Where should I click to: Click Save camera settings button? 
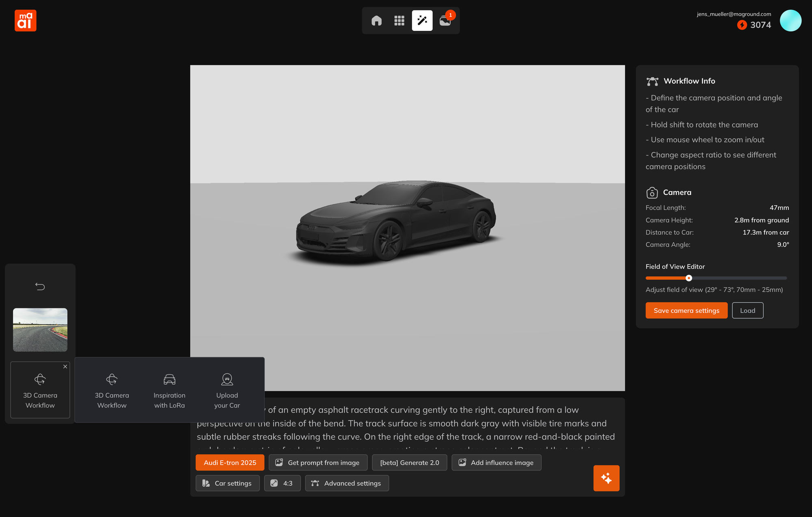pyautogui.click(x=686, y=310)
